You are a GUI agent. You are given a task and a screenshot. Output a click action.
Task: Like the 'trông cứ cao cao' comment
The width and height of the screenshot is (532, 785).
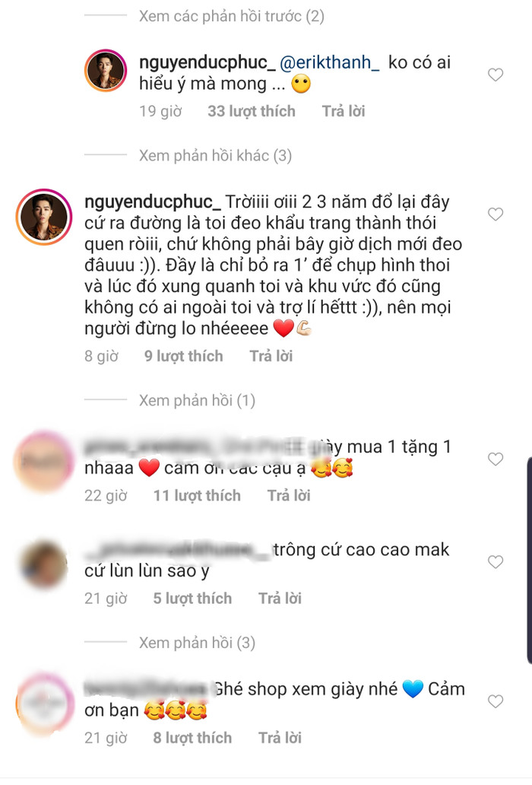[496, 562]
